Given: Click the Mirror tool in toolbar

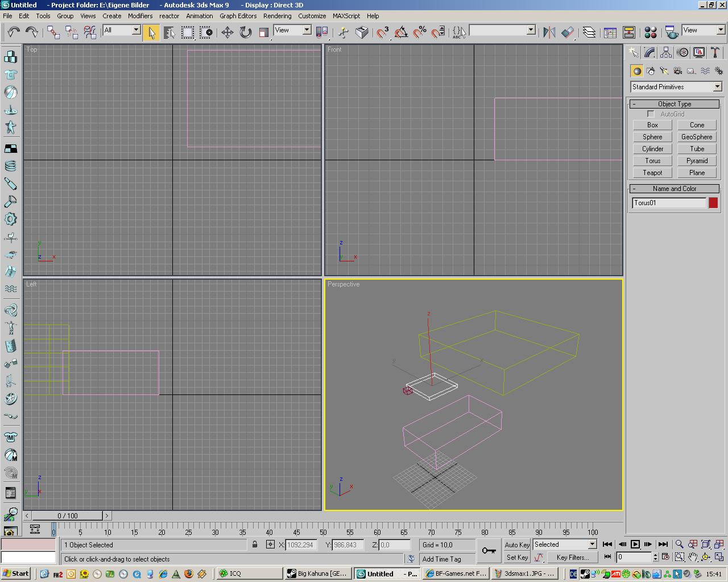Looking at the screenshot, I should pyautogui.click(x=549, y=32).
